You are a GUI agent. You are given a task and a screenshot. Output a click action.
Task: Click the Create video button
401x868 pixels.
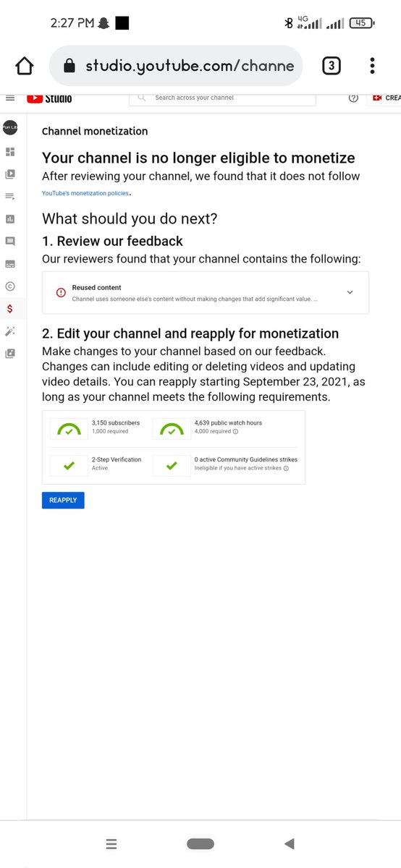click(386, 98)
